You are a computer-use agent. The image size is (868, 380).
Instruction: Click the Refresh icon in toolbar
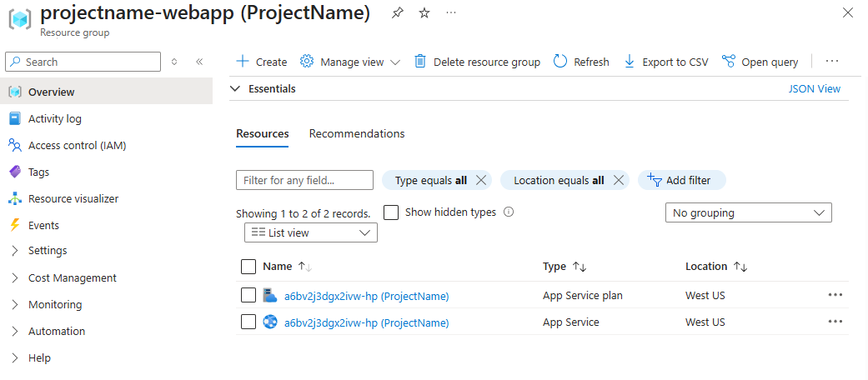point(560,62)
